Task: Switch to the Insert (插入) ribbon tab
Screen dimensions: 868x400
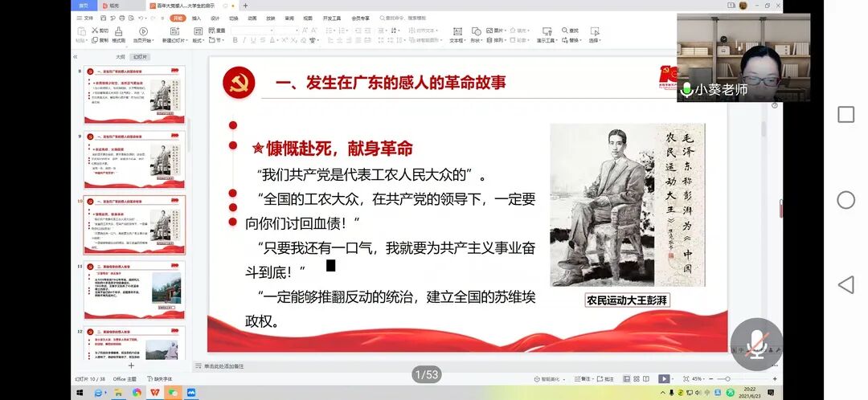Action: [x=197, y=18]
